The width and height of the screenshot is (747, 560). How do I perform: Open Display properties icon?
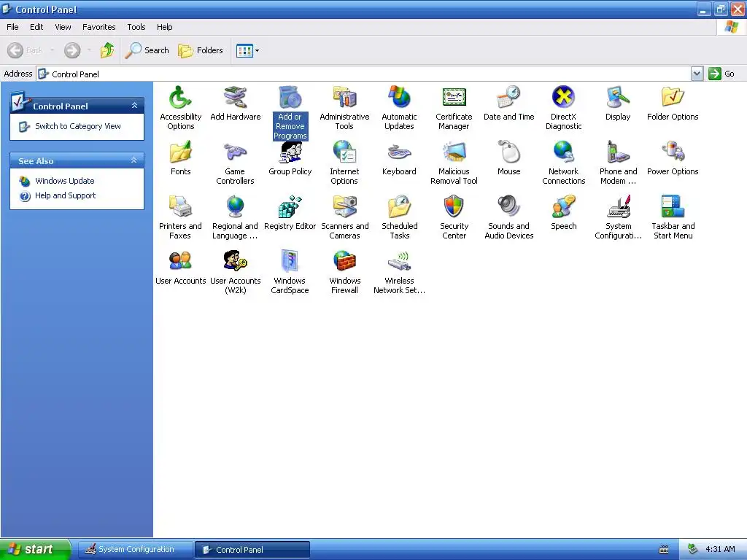(618, 104)
